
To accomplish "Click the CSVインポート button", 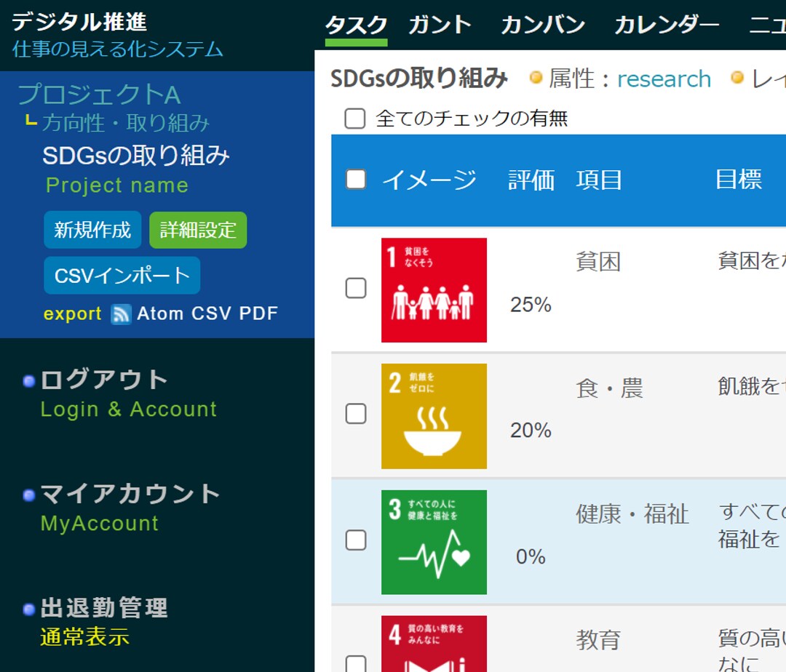I will [122, 276].
